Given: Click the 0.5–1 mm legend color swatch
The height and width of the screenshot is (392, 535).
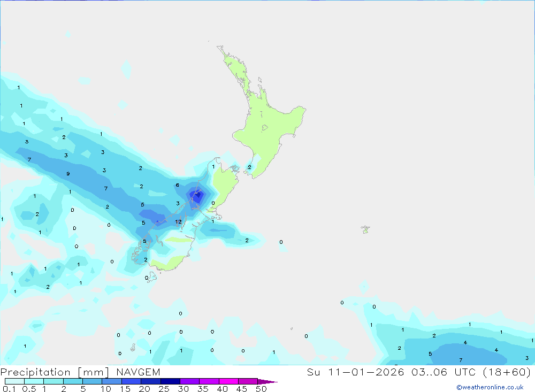Looking at the screenshot, I should click(x=34, y=381).
